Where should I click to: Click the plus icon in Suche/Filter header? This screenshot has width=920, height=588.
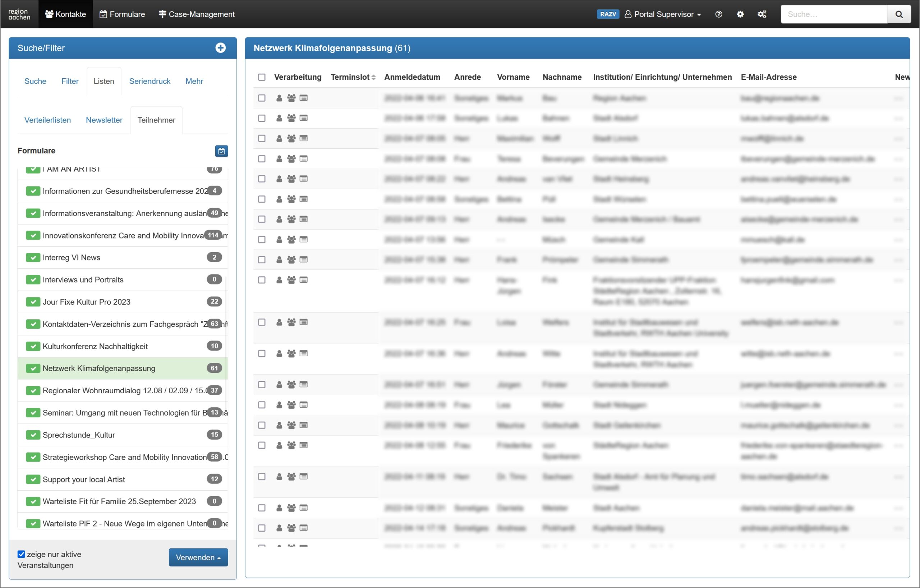coord(220,48)
